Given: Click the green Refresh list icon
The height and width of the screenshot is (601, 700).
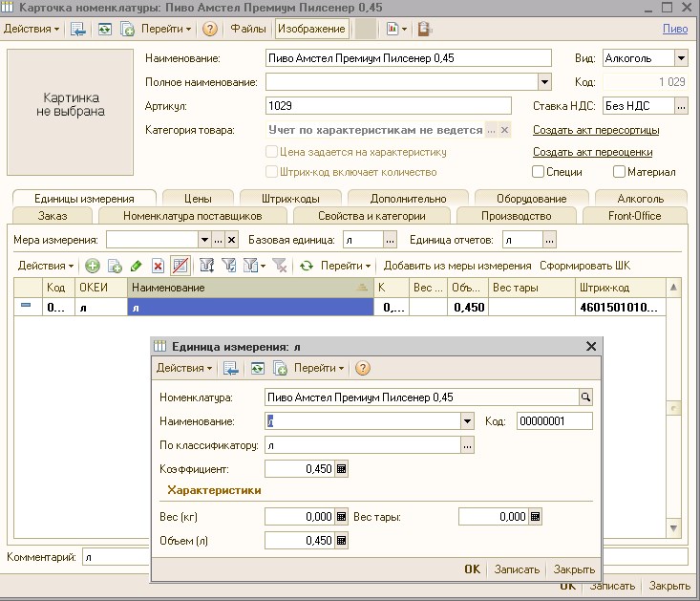Looking at the screenshot, I should (x=307, y=266).
